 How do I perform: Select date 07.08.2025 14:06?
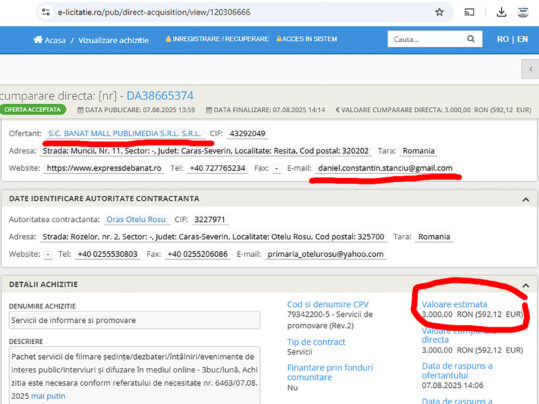tap(452, 385)
